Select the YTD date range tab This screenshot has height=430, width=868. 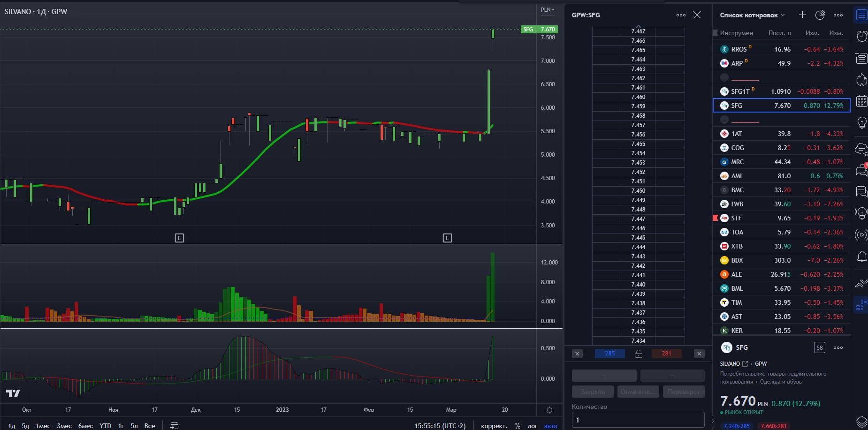tap(106, 426)
